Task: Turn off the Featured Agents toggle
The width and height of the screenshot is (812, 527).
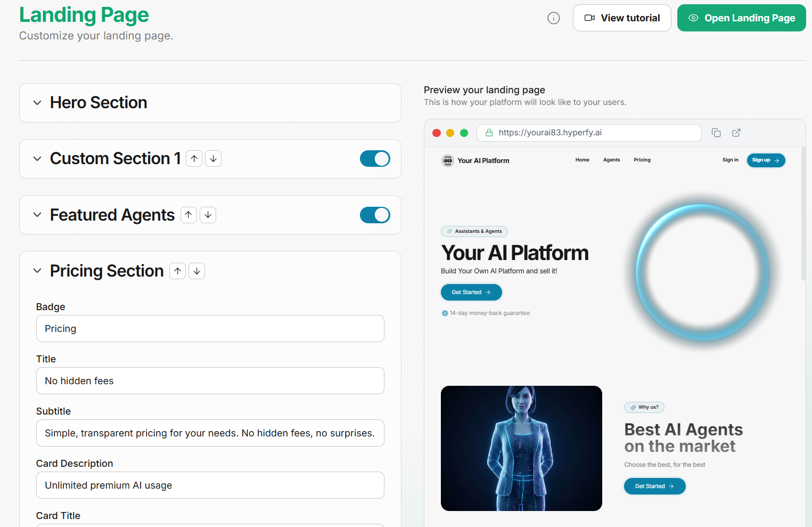Action: (375, 215)
